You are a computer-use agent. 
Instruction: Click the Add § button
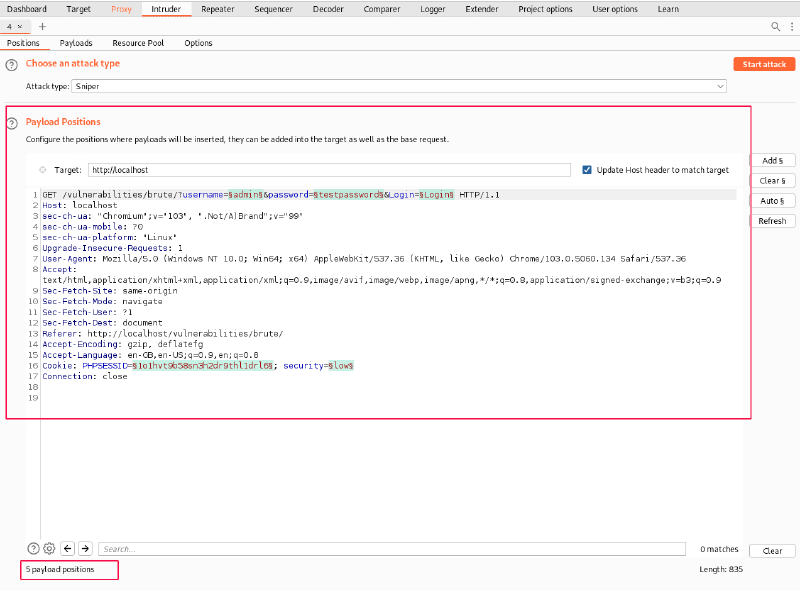[x=772, y=161]
